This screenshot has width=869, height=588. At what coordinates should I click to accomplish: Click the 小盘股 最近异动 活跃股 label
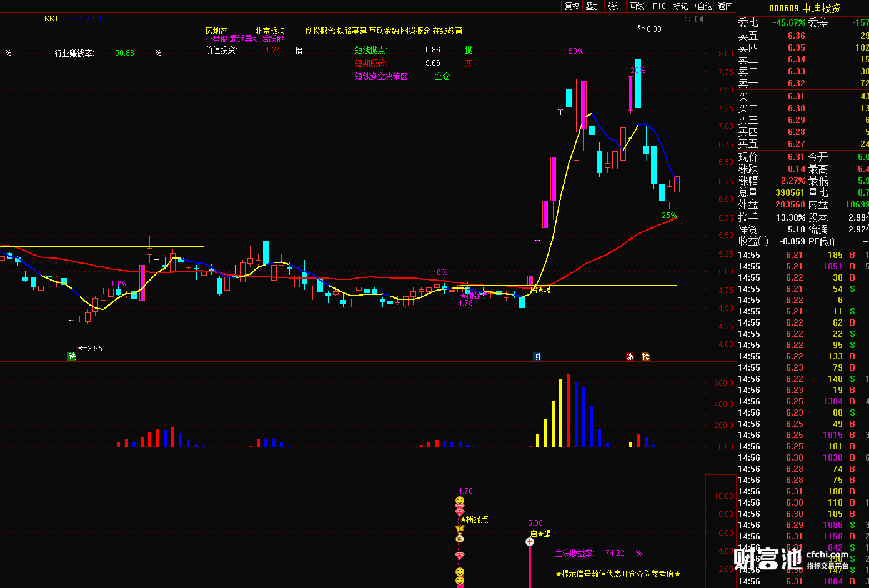coord(244,39)
